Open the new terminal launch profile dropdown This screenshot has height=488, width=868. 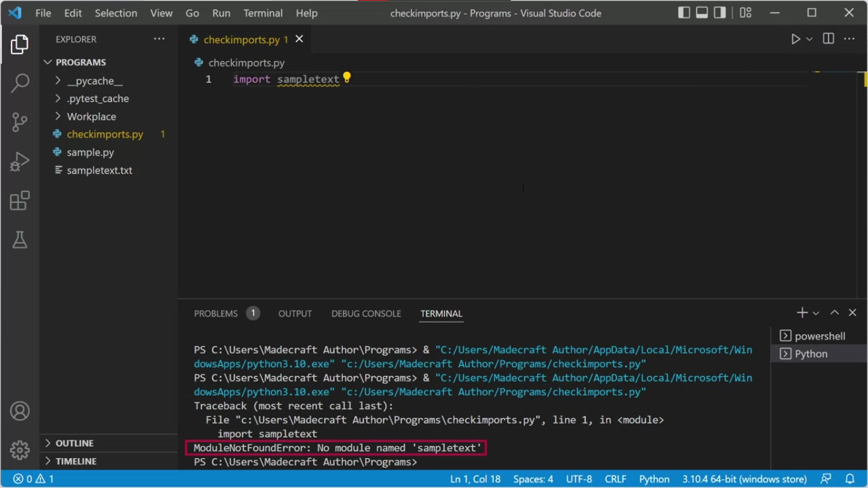click(x=816, y=313)
